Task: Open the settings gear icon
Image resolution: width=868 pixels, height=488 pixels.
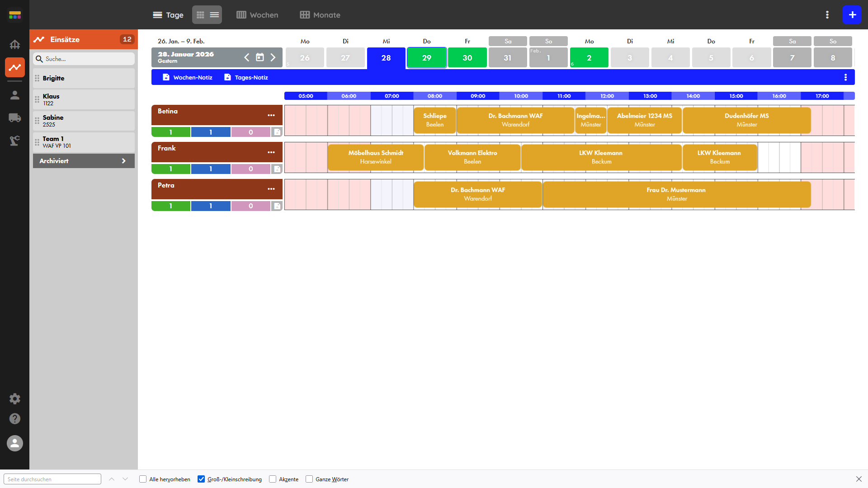Action: coord(15,399)
